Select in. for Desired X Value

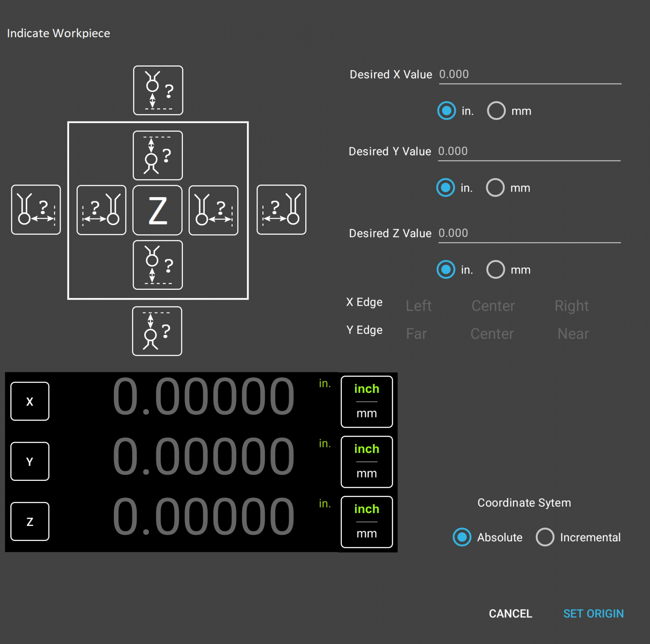[446, 111]
